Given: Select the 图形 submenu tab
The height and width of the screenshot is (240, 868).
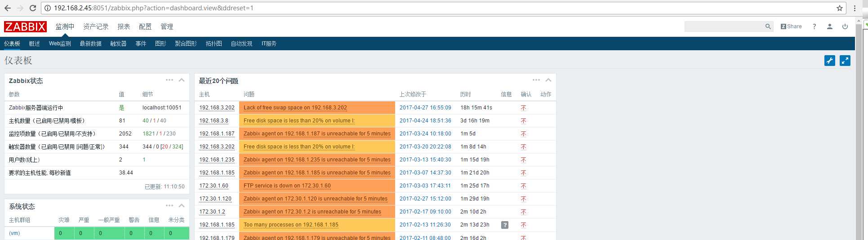Looking at the screenshot, I should 160,44.
